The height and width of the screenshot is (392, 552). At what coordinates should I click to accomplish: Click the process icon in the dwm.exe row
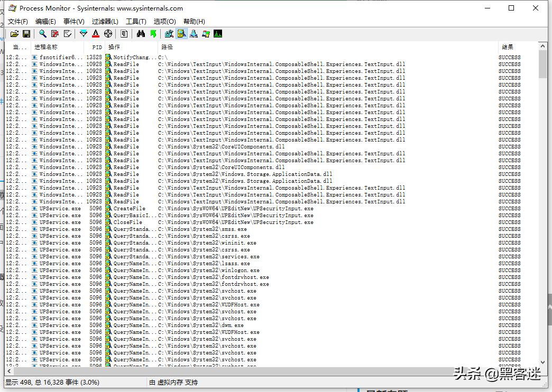[34, 325]
